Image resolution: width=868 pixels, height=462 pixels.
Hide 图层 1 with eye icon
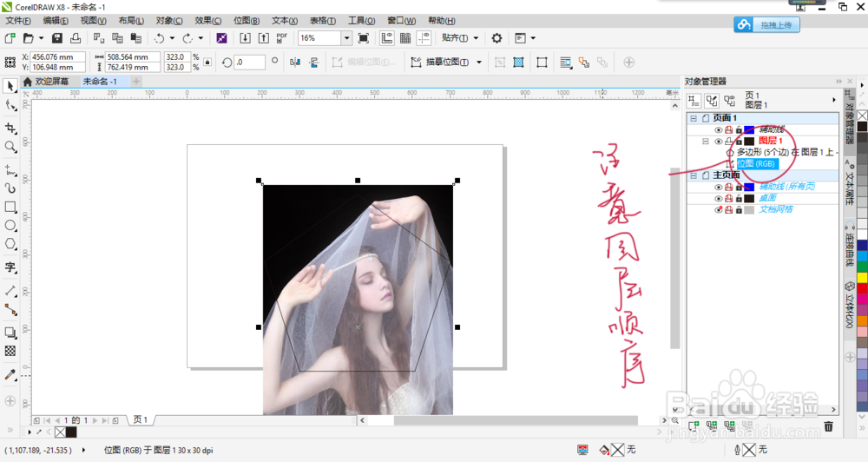pos(719,142)
